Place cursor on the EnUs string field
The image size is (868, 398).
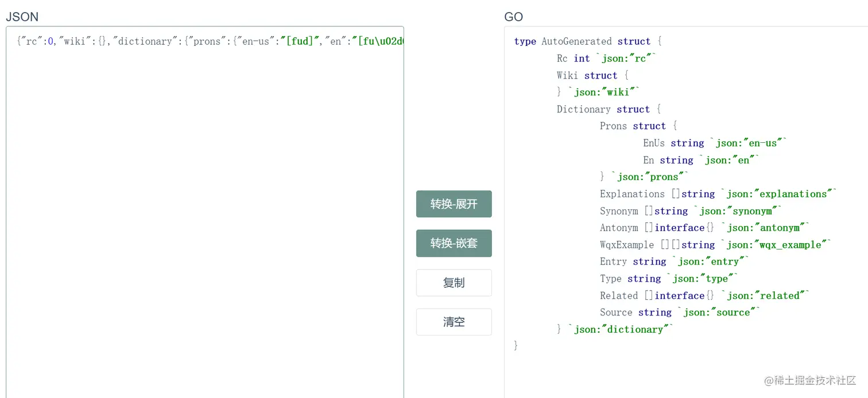714,143
